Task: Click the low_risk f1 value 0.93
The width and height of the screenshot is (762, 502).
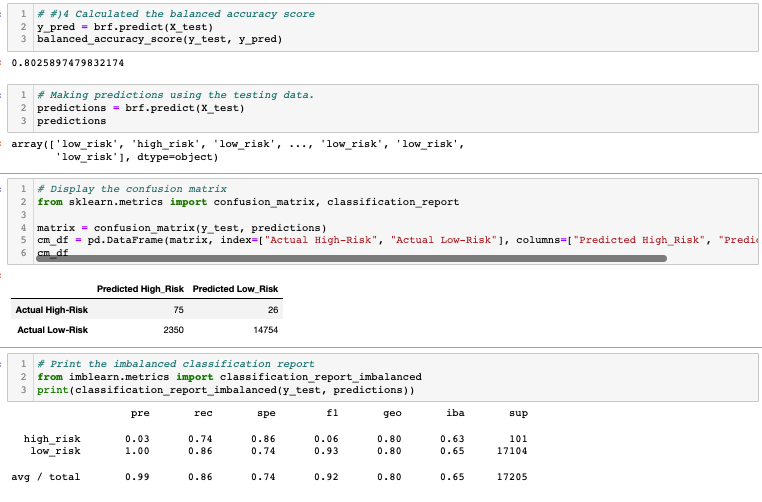Action: click(326, 451)
